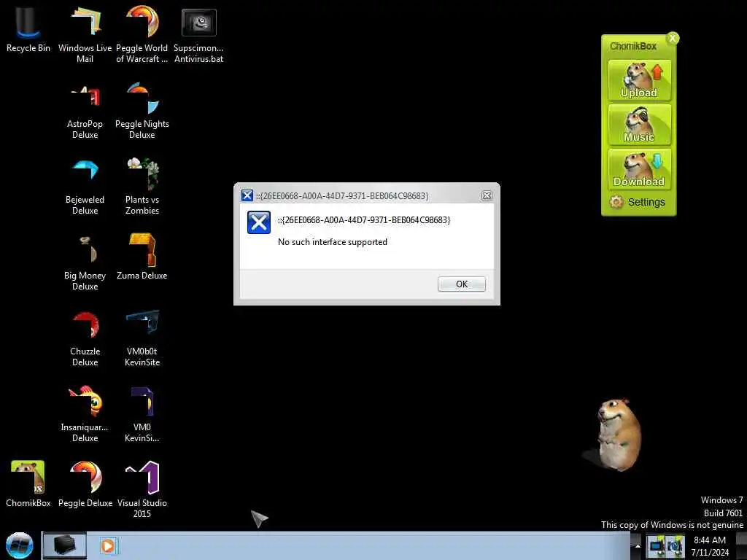Viewport: 747px width, 560px height.
Task: Launch Peggle Deluxe icon
Action: 85,484
